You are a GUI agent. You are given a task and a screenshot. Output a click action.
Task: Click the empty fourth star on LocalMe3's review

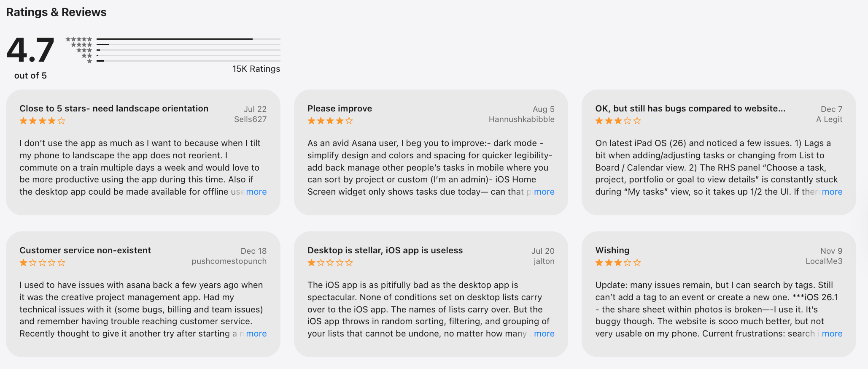click(628, 263)
